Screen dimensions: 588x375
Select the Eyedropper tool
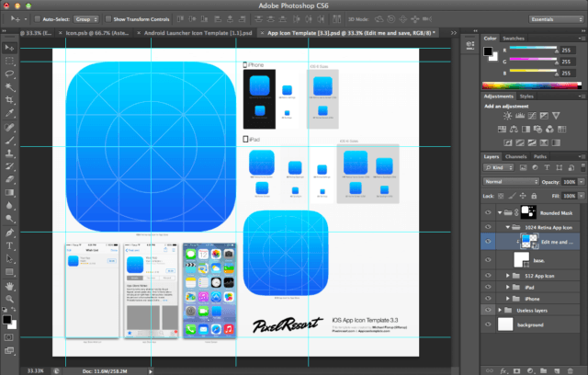[8, 112]
